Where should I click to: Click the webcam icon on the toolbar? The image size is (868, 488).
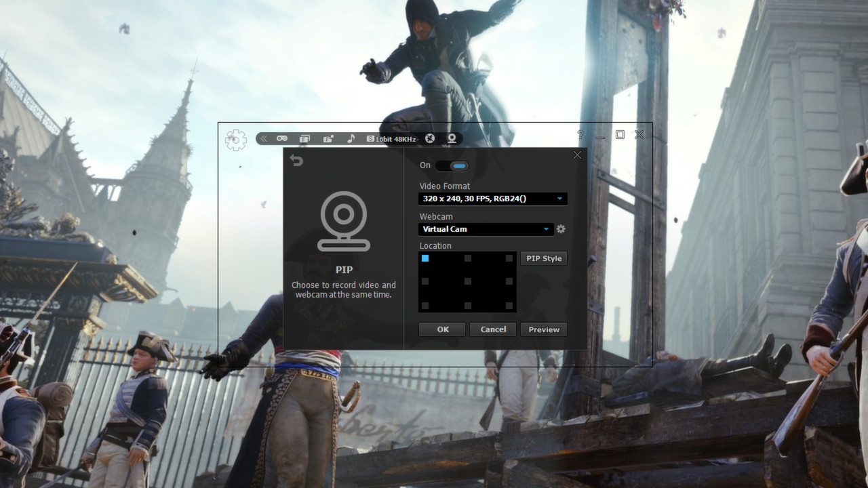(x=451, y=138)
